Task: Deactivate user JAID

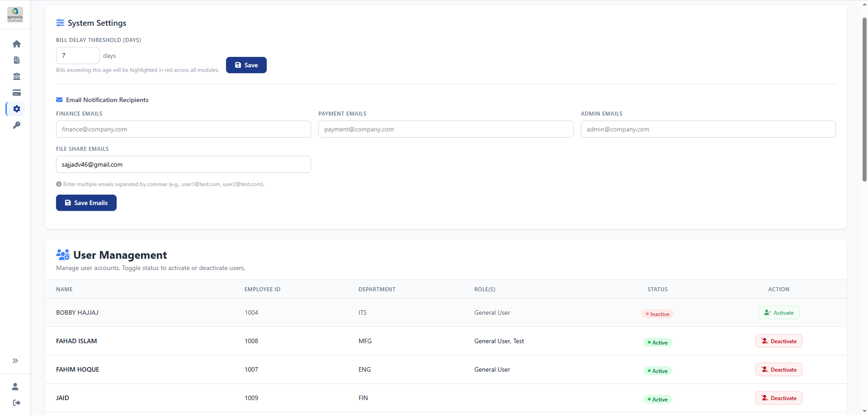Action: (779, 398)
